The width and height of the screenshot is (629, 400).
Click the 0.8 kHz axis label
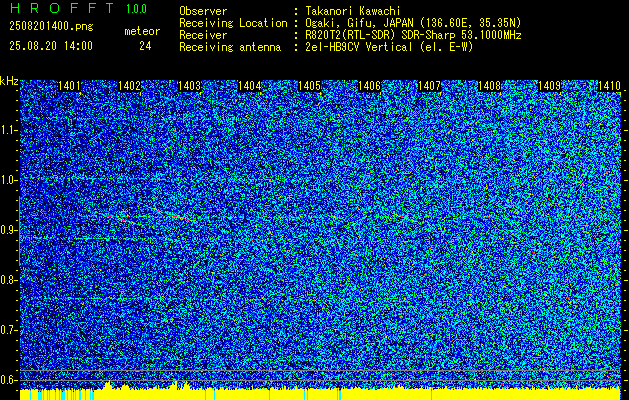(x=8, y=280)
